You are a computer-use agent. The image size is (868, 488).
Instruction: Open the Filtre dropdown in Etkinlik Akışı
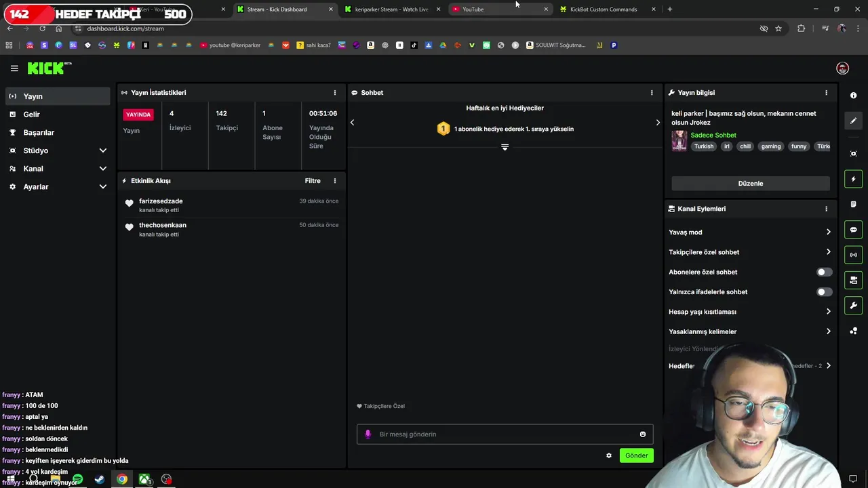tap(313, 181)
